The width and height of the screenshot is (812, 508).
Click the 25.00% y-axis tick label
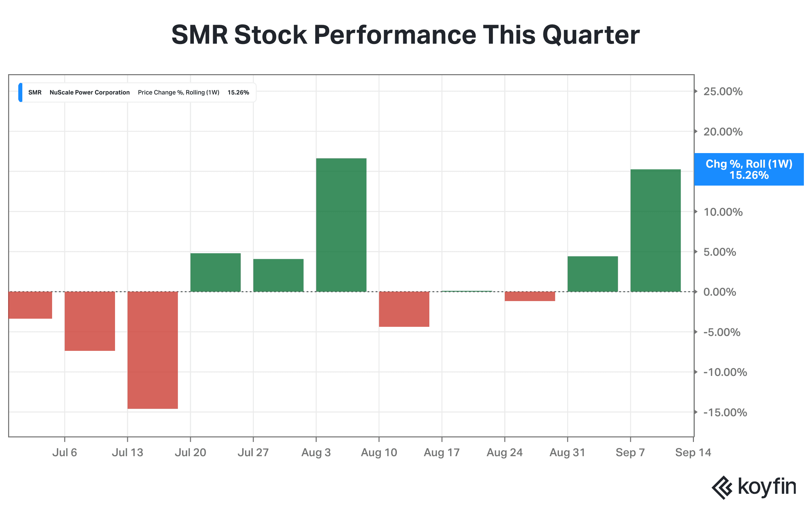point(723,91)
